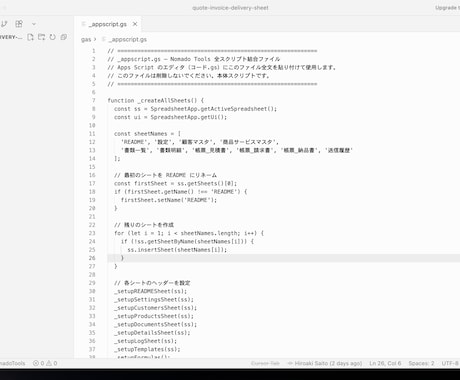Click line number 7 in the gutter

[94, 100]
